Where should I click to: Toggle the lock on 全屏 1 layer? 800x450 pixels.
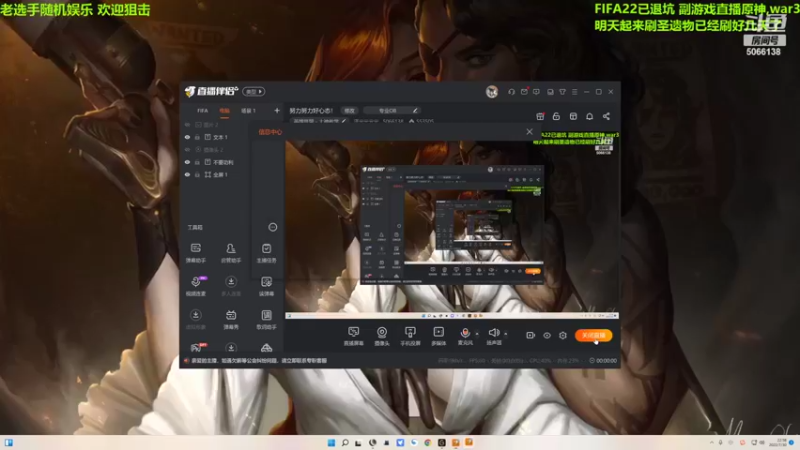(x=197, y=174)
